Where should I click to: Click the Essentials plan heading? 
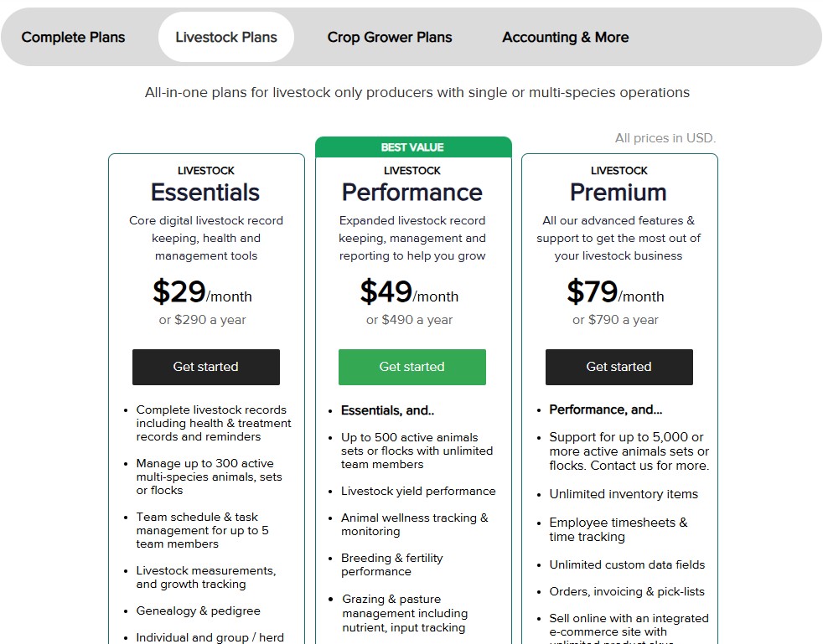click(x=205, y=193)
